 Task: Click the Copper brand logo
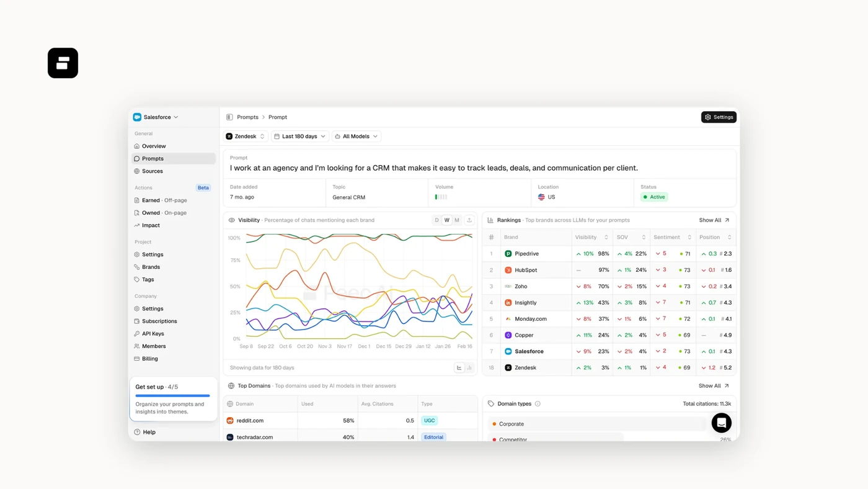coord(508,335)
